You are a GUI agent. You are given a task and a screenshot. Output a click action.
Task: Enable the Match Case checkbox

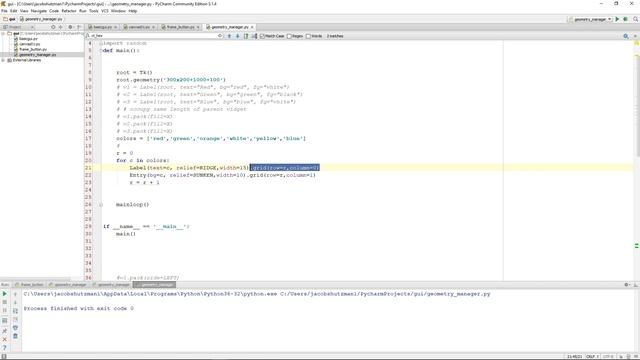click(x=262, y=36)
